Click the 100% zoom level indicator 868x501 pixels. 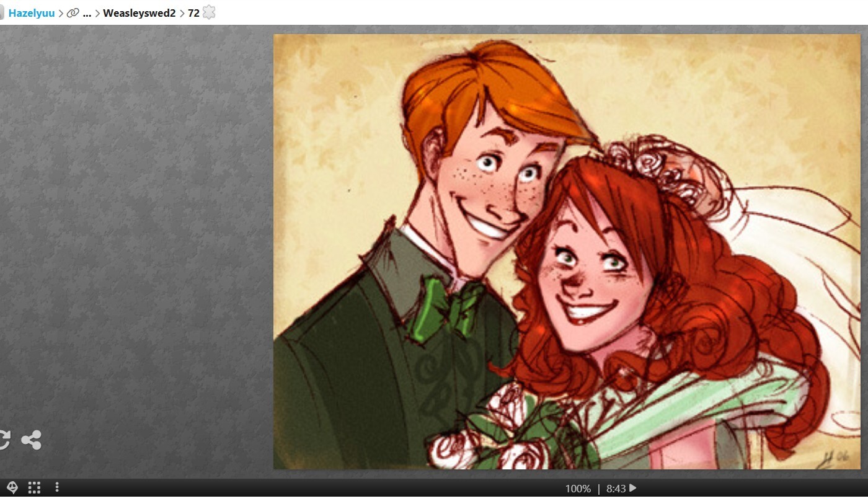pyautogui.click(x=578, y=489)
